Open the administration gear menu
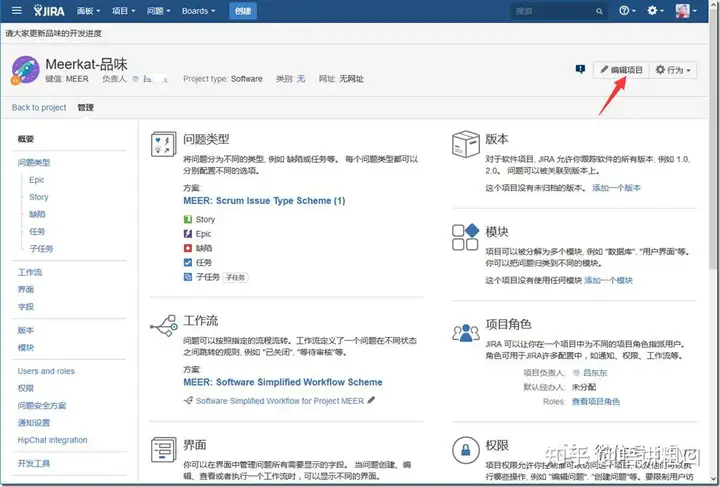This screenshot has width=720, height=487. [x=655, y=11]
